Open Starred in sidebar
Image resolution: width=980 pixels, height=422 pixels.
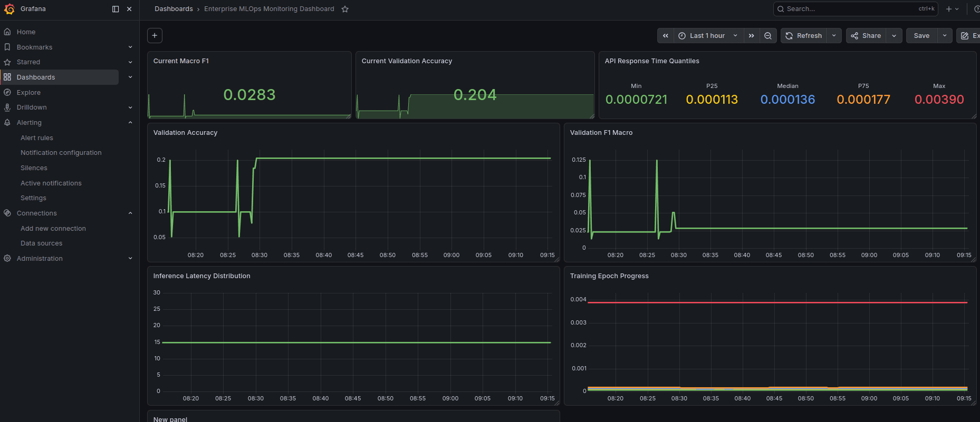click(x=28, y=62)
